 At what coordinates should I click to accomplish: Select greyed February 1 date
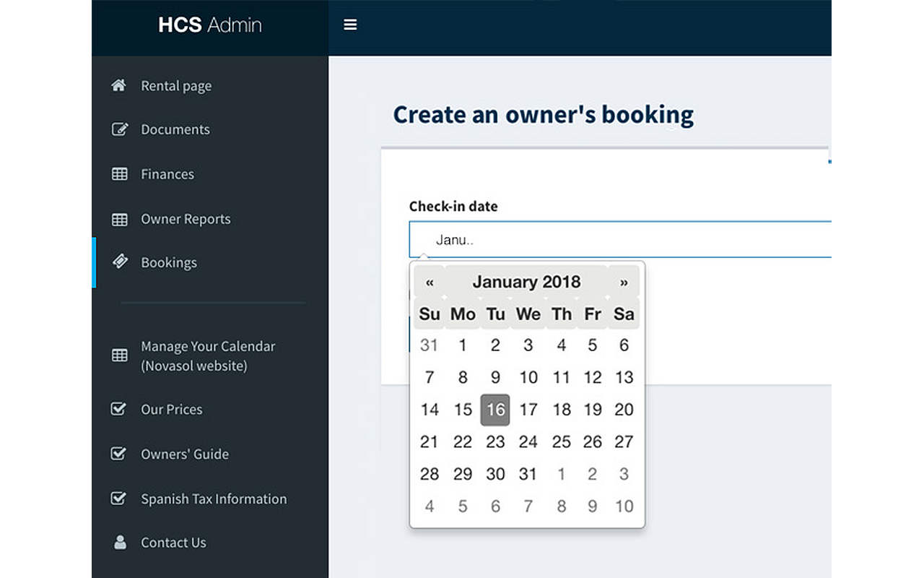[x=562, y=474]
